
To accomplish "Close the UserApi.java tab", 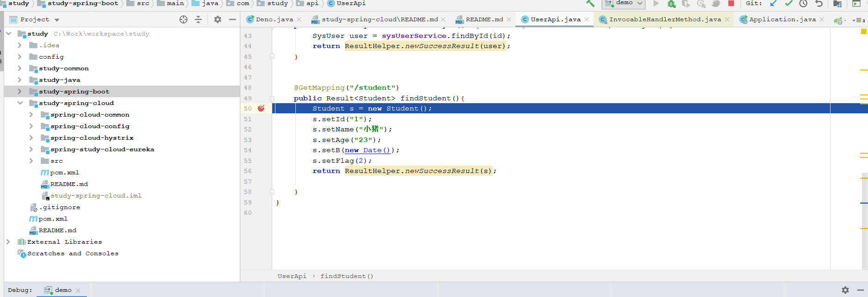I will pos(587,19).
